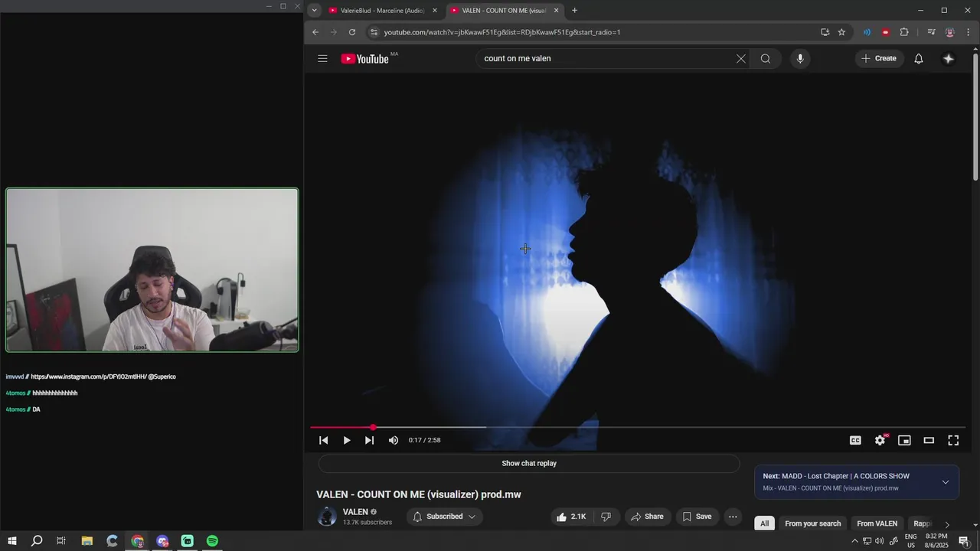Start voice search with the microphone
Viewport: 980px width, 551px height.
pyautogui.click(x=800, y=59)
